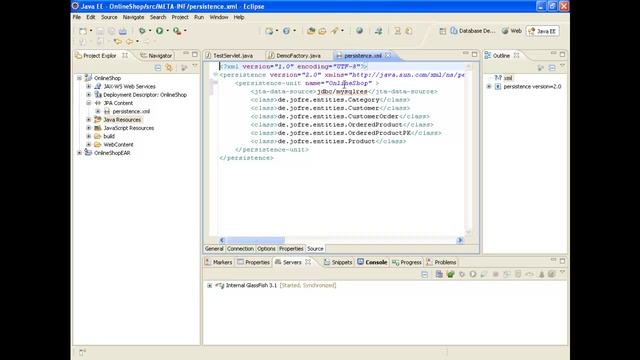
Task: Click the debug server icon in Servers view
Action: coord(462,274)
